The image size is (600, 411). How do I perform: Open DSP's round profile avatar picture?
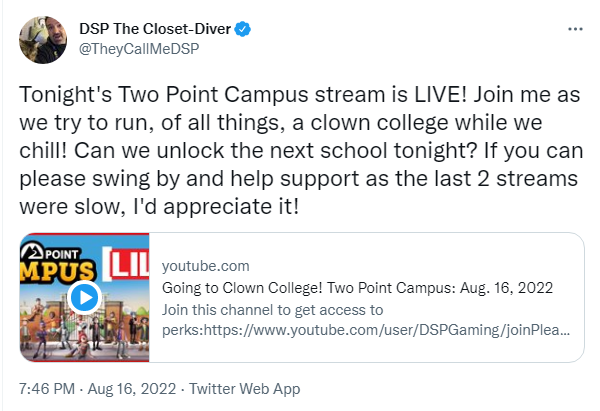[43, 39]
